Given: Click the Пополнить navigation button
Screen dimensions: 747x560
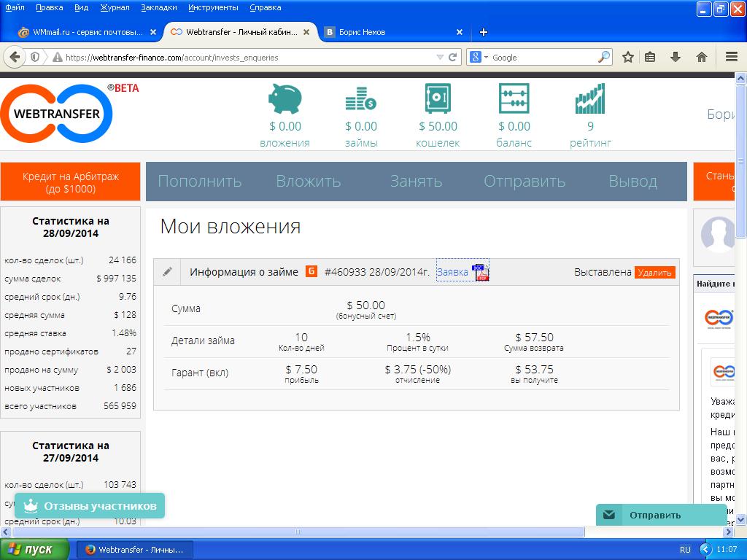Looking at the screenshot, I should click(200, 181).
